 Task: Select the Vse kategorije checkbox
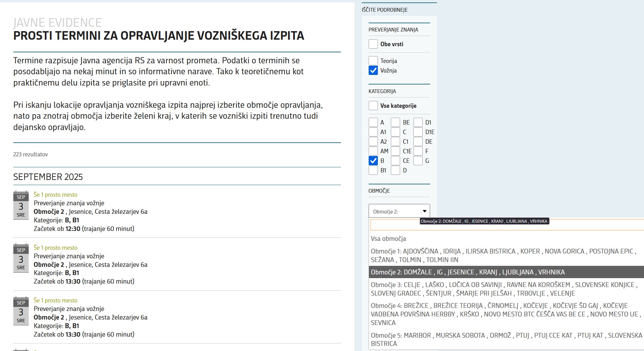pyautogui.click(x=373, y=106)
